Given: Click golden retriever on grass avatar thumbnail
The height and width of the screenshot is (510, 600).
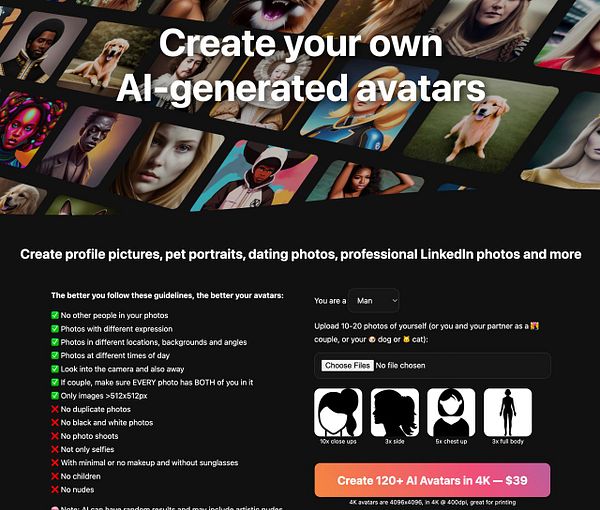Looking at the screenshot, I should tap(480, 124).
